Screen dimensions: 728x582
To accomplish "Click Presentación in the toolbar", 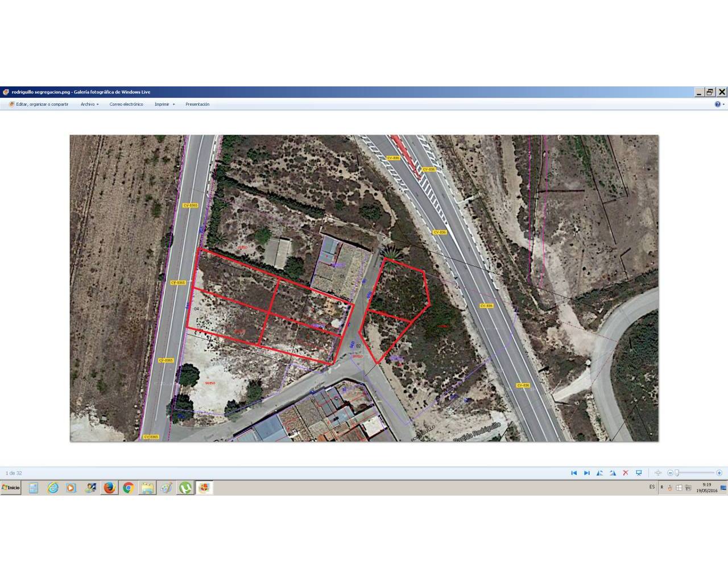I will (197, 104).
